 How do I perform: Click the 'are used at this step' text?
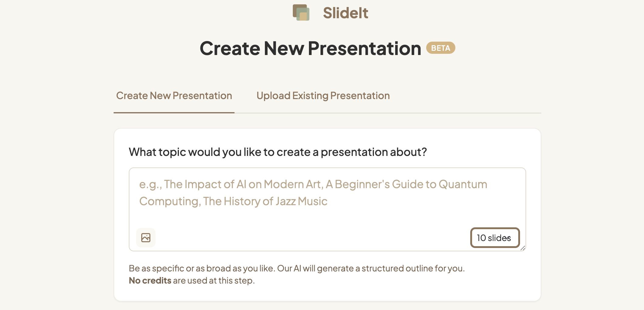[214, 281]
